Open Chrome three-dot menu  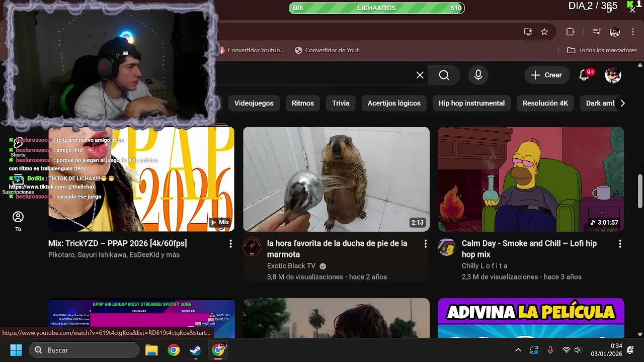point(633,32)
